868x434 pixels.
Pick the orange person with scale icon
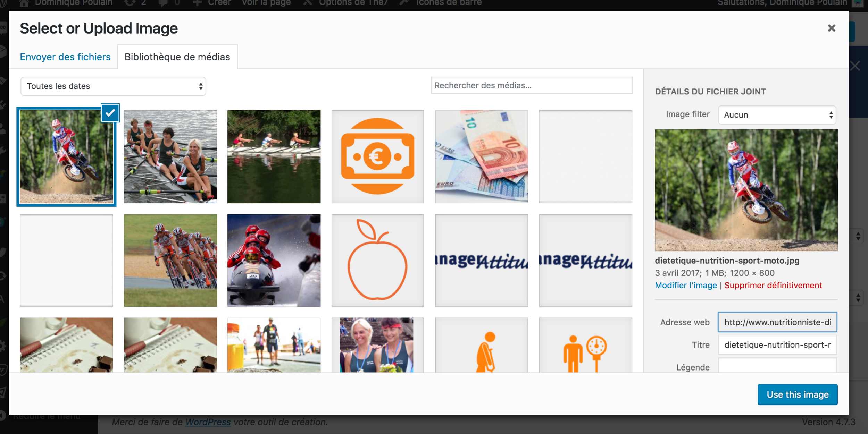click(585, 347)
